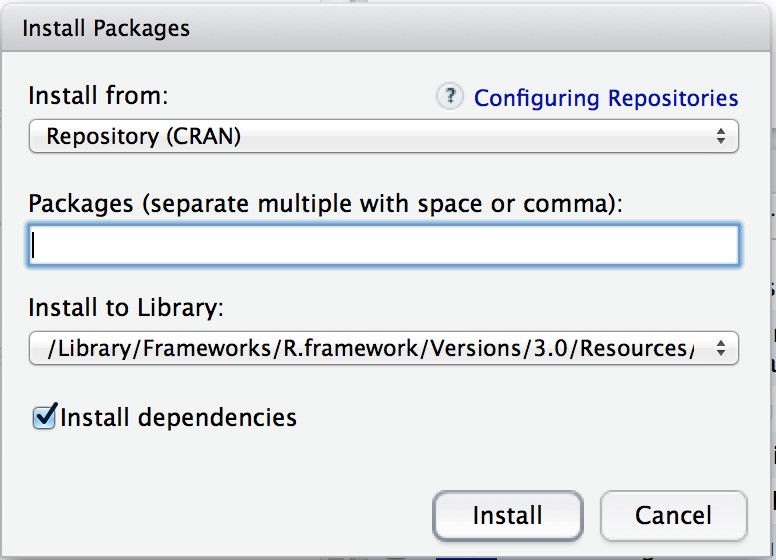Open the Configuring Repositories link
The height and width of the screenshot is (560, 776).
coord(606,98)
